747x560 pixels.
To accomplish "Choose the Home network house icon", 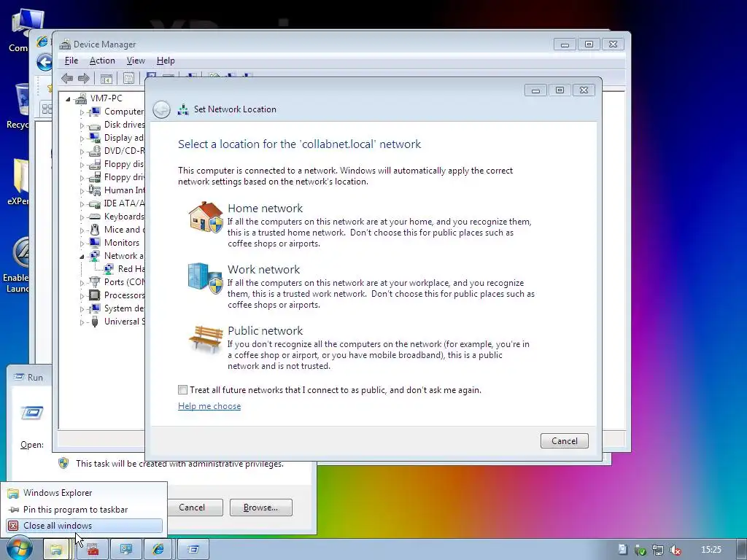I will [x=205, y=217].
